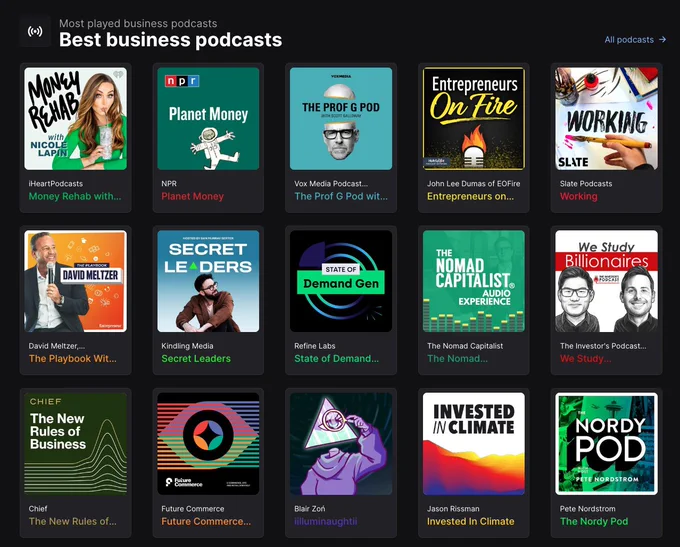Viewport: 680px width, 547px height.
Task: Click the 'Slate Podcasts' publisher name
Action: tap(586, 183)
